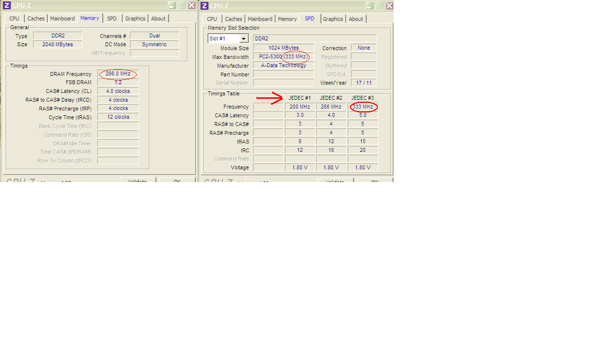This screenshot has height=364, width=593.
Task: Select the JEDEC #3 frequency 333 MHz
Action: pos(363,107)
